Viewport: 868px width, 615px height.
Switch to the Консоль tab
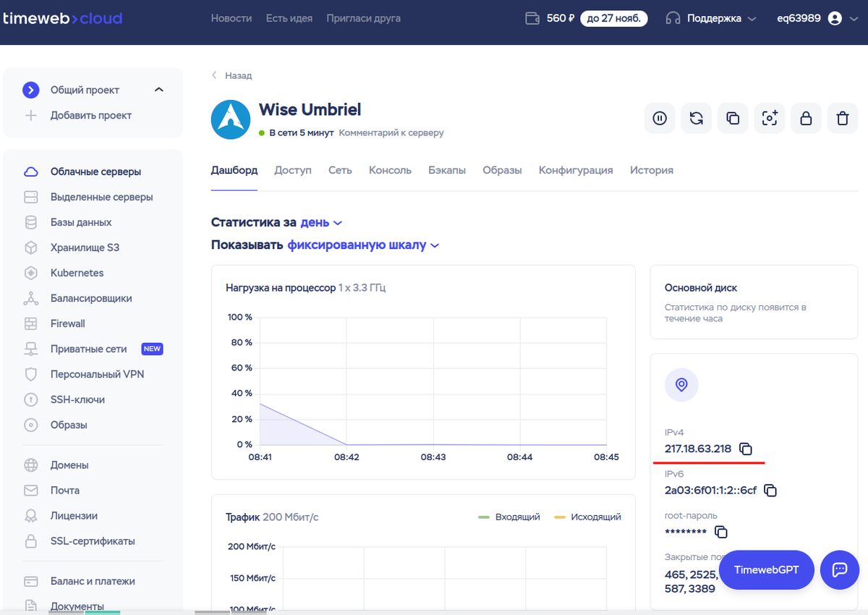pos(390,170)
